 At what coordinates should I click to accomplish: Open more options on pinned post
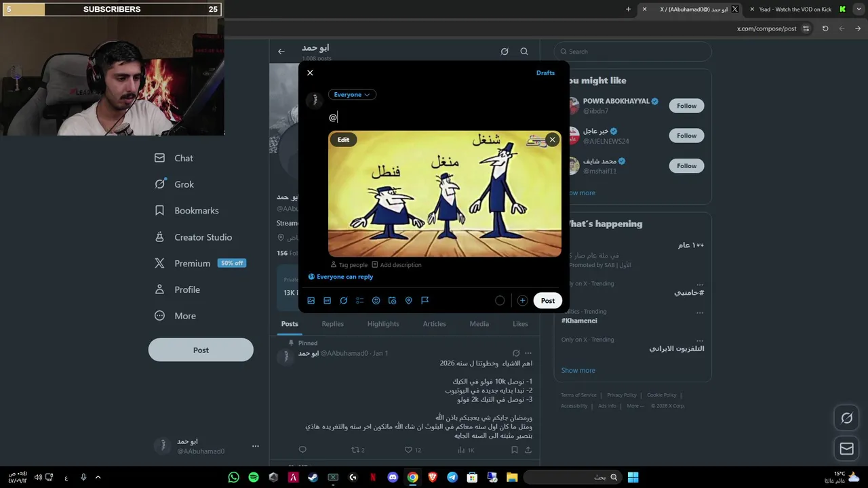coord(528,353)
